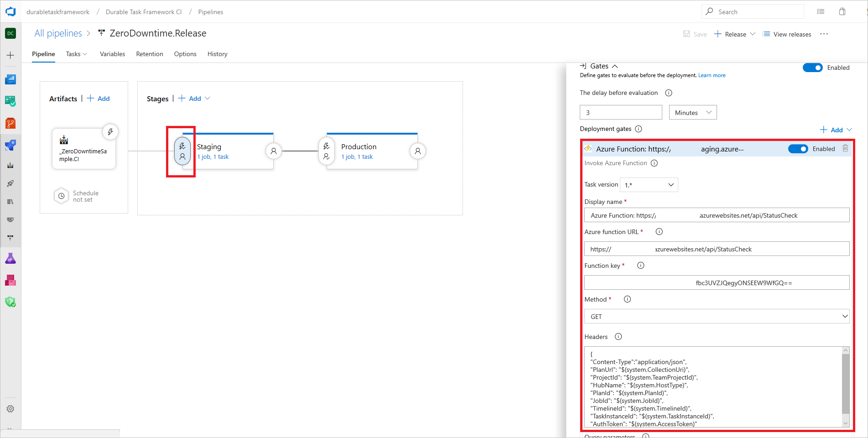Viewport: 868px width, 438px height.
Task: Collapse the Gates section chevron
Action: coord(615,66)
